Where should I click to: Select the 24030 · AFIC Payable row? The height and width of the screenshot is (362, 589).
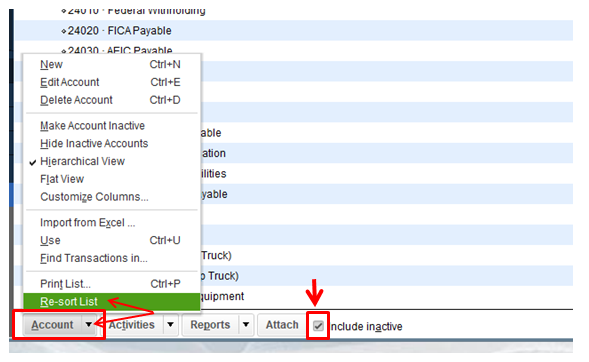click(294, 47)
